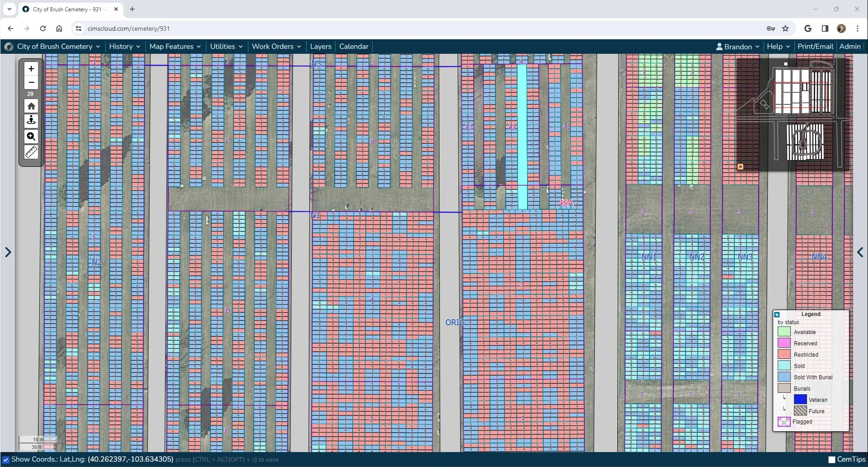This screenshot has width=868, height=467.
Task: Toggle the CemTips checkbox
Action: [x=832, y=460]
